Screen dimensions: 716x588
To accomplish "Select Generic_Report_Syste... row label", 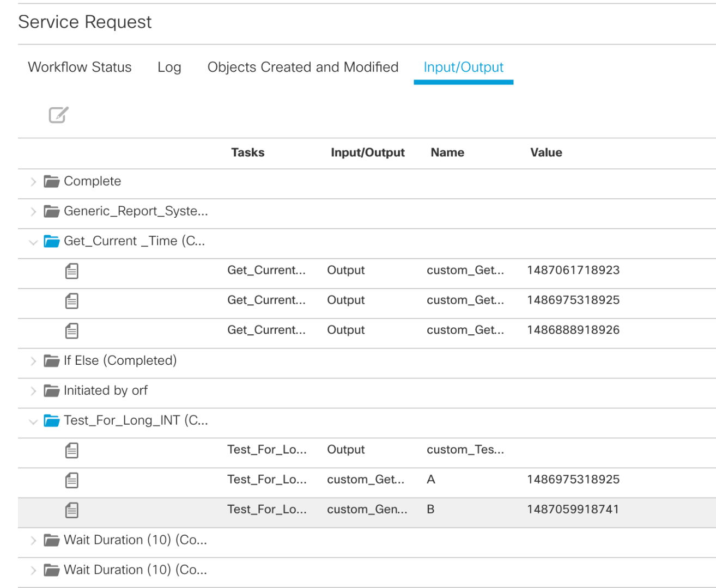I will [x=136, y=211].
